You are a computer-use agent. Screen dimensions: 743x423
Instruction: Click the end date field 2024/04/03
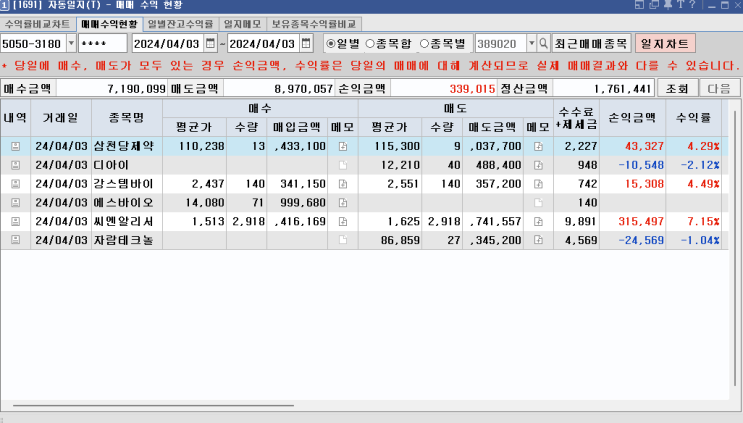pos(263,44)
